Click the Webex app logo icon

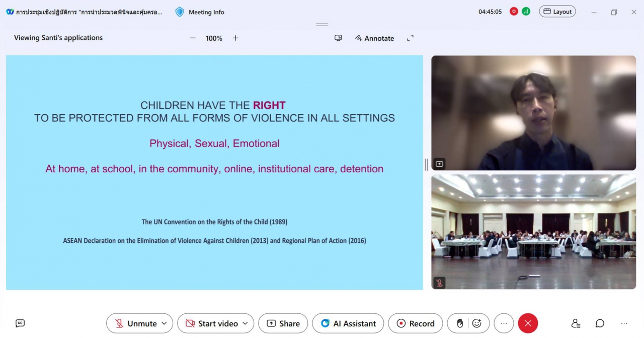tap(10, 12)
